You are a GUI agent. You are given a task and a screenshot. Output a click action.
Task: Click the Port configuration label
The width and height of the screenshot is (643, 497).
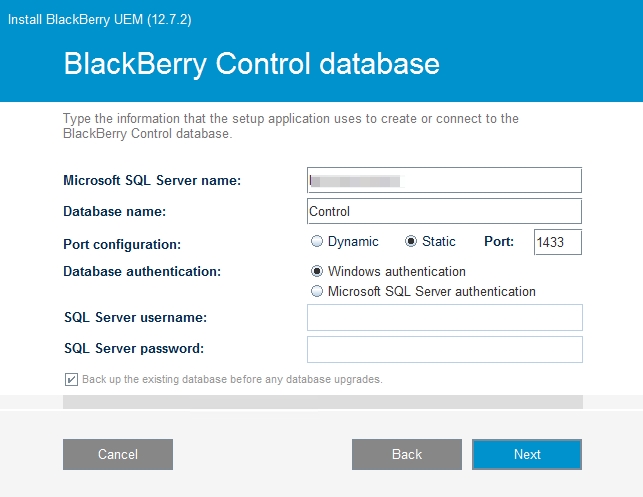(124, 243)
